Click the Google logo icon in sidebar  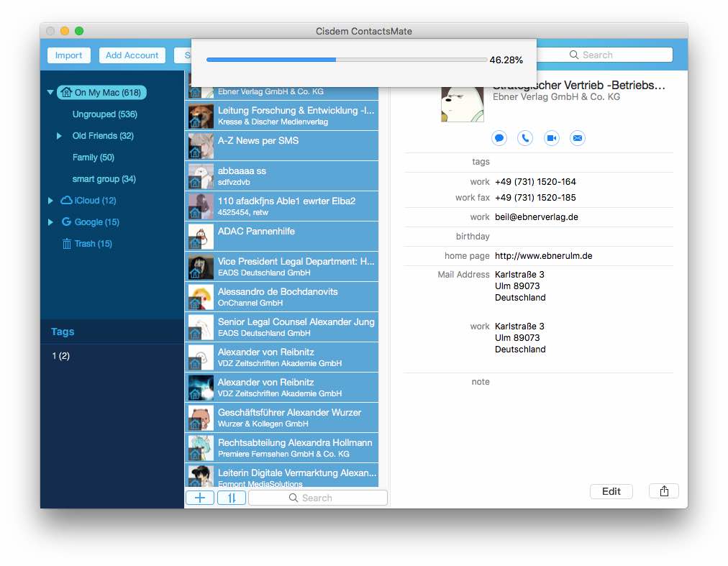(x=66, y=222)
